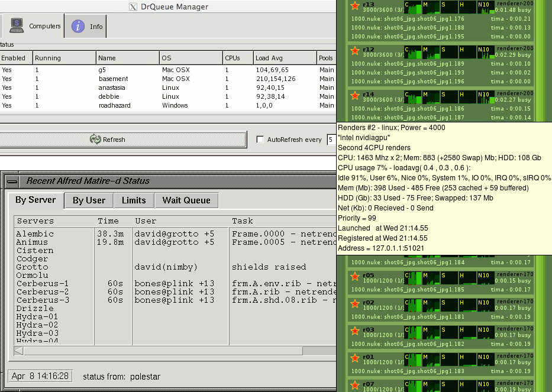Click the Refresh button
The image size is (552, 392).
point(108,140)
